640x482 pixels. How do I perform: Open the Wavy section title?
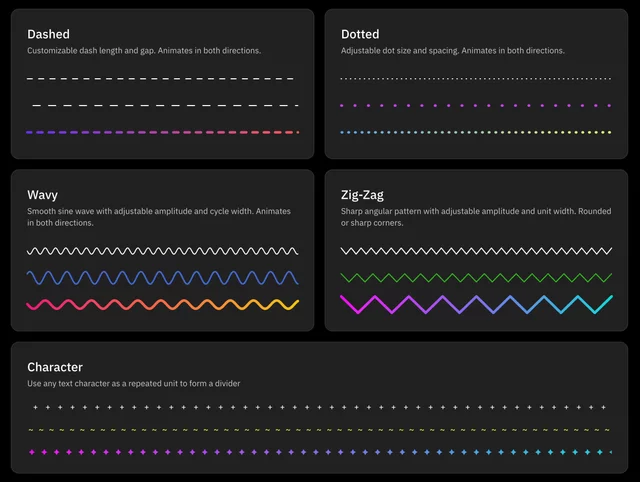click(42, 195)
